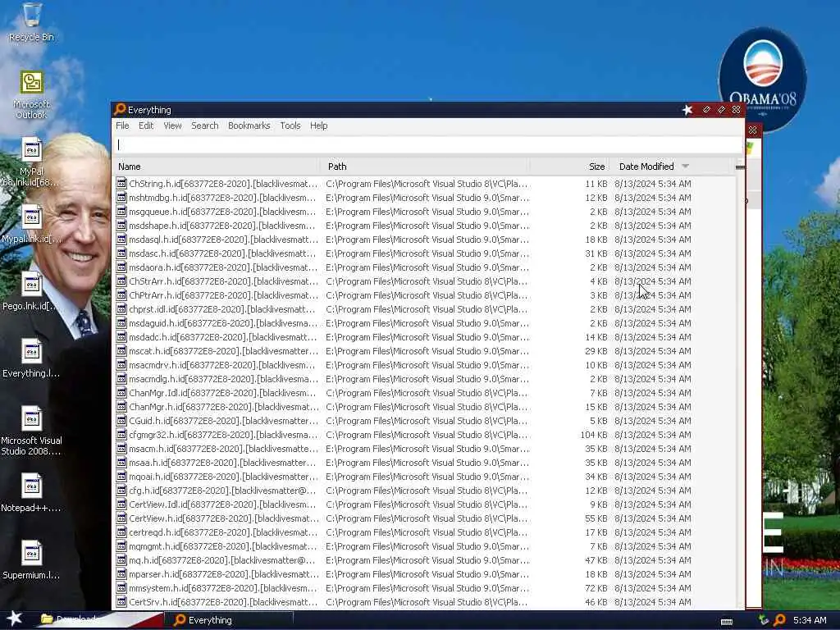Click the file icon of mshtmdbg.h row
Image resolution: width=840 pixels, height=630 pixels.
click(121, 198)
